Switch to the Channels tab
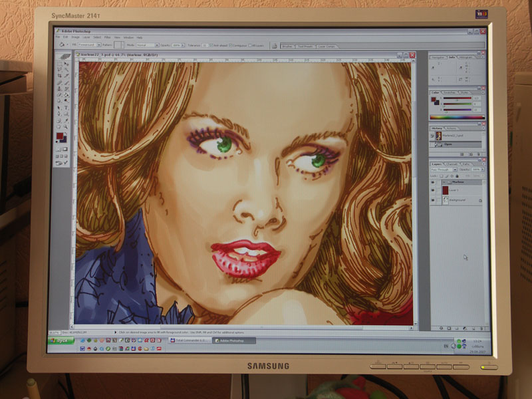The image size is (532, 399). [452, 164]
